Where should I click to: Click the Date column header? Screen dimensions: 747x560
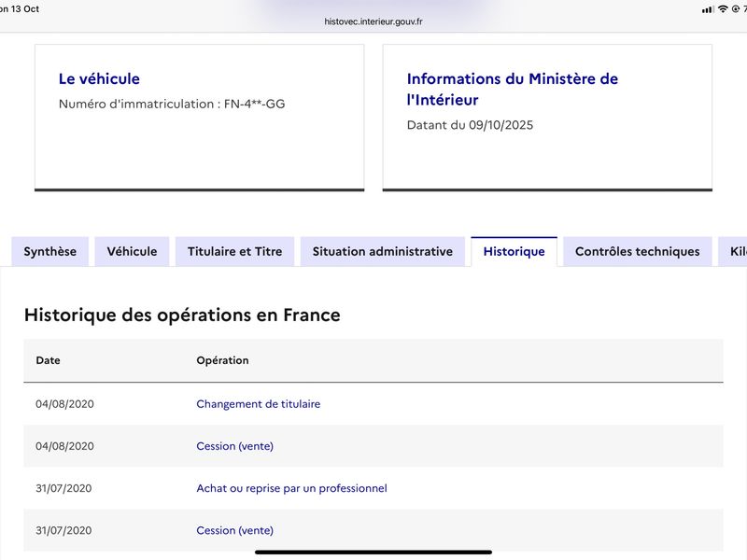(49, 360)
